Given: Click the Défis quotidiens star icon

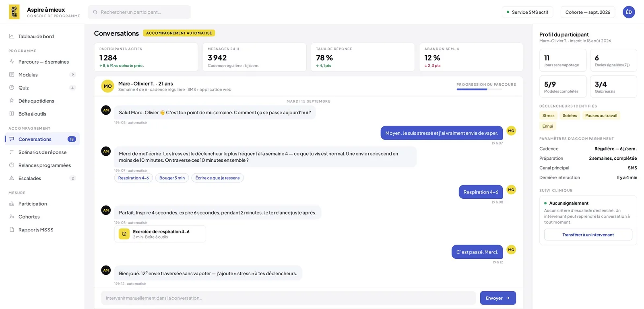Looking at the screenshot, I should (x=12, y=101).
